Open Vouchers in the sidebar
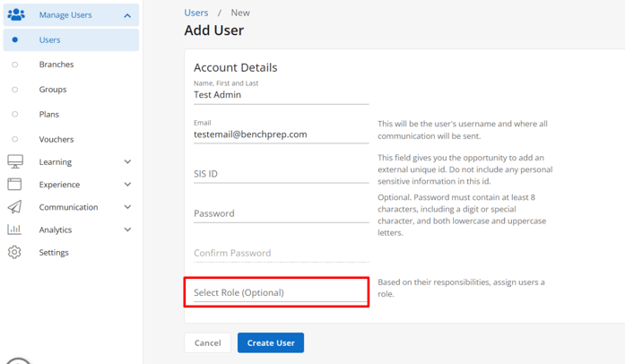Image resolution: width=625 pixels, height=364 pixels. coord(56,139)
